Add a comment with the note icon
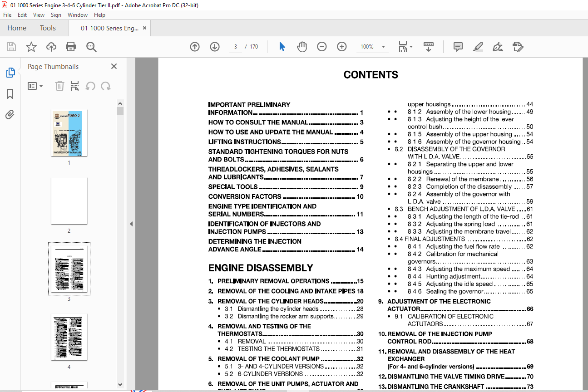The width and height of the screenshot is (588, 392). pos(458,47)
